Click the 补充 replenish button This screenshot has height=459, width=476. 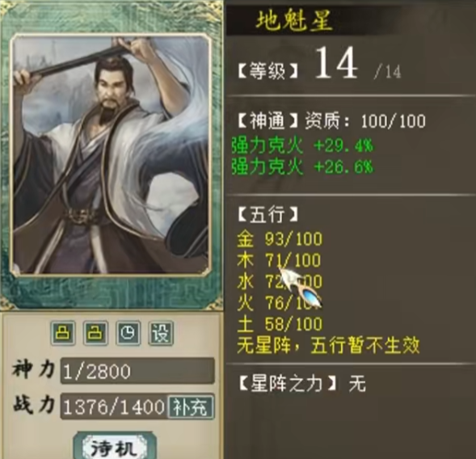[x=191, y=406]
